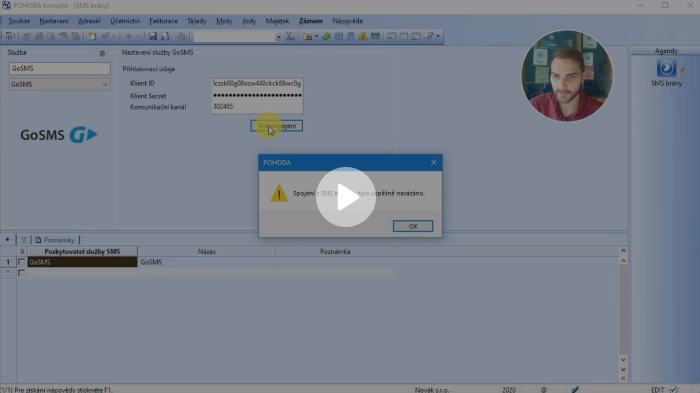Click the X column header in the table
Screen dimensions: 700x393
pos(22,251)
